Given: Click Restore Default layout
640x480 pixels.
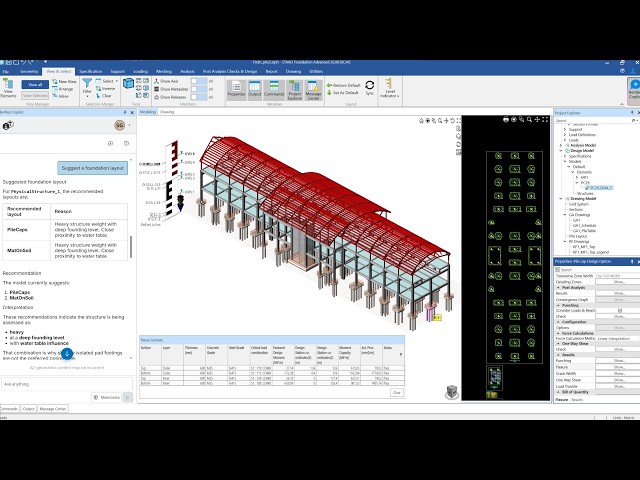Looking at the screenshot, I should 343,85.
